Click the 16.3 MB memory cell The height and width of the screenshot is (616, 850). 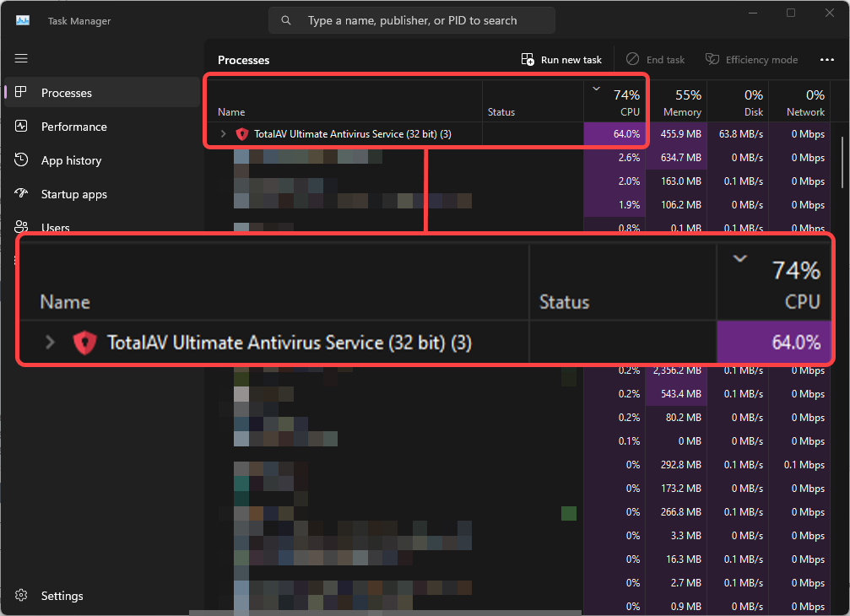click(x=676, y=559)
